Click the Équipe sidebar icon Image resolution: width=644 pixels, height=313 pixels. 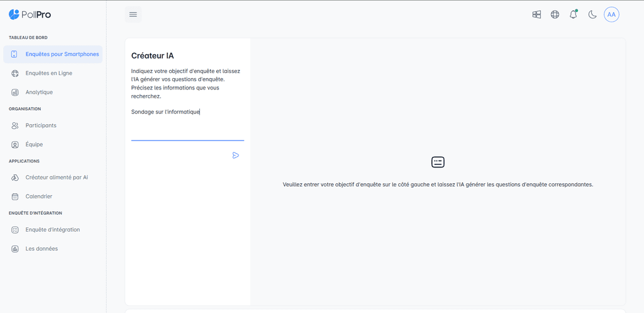pyautogui.click(x=15, y=144)
